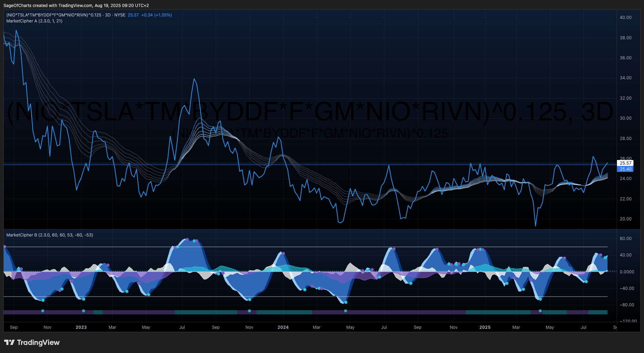The width and height of the screenshot is (644, 353).
Task: Click the TradingView logo icon
Action: (x=9, y=342)
